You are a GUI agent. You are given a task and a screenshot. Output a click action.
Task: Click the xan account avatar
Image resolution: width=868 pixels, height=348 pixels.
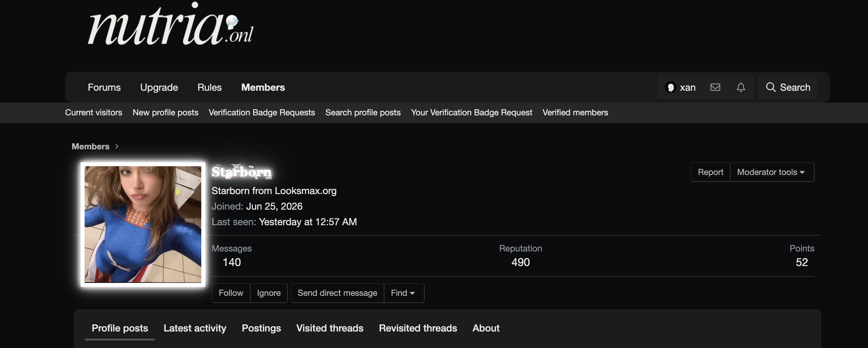click(x=671, y=87)
